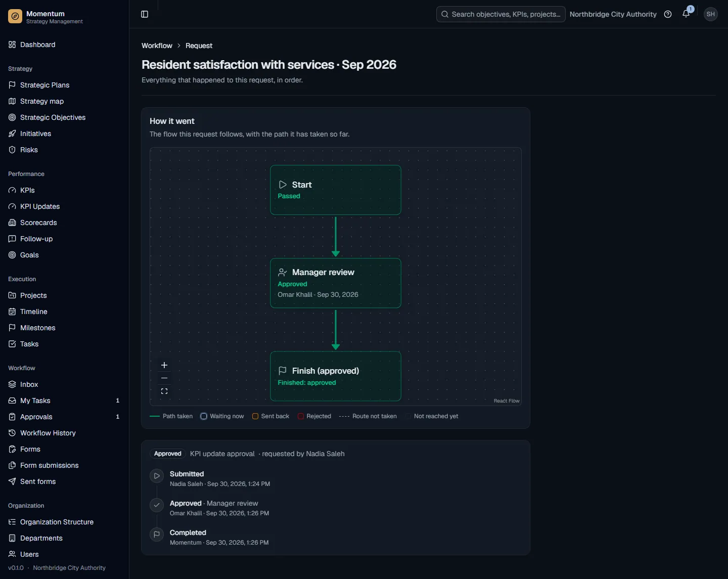The image size is (728, 579).
Task: Open the help circle icon
Action: point(668,14)
